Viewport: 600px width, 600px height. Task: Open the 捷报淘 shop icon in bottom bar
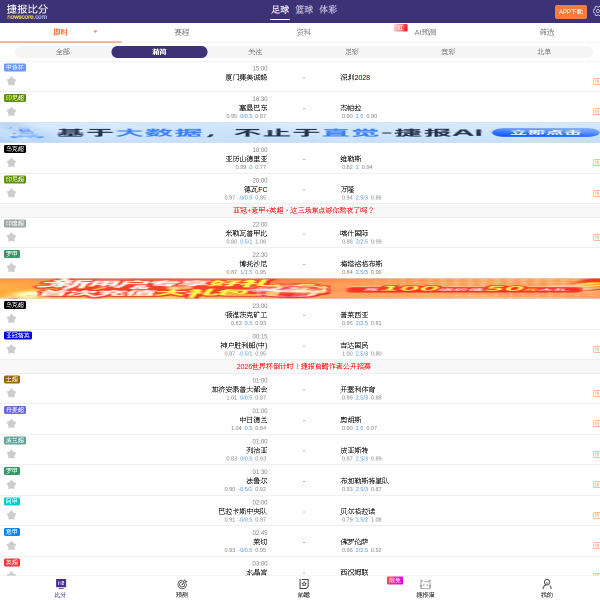point(425,587)
